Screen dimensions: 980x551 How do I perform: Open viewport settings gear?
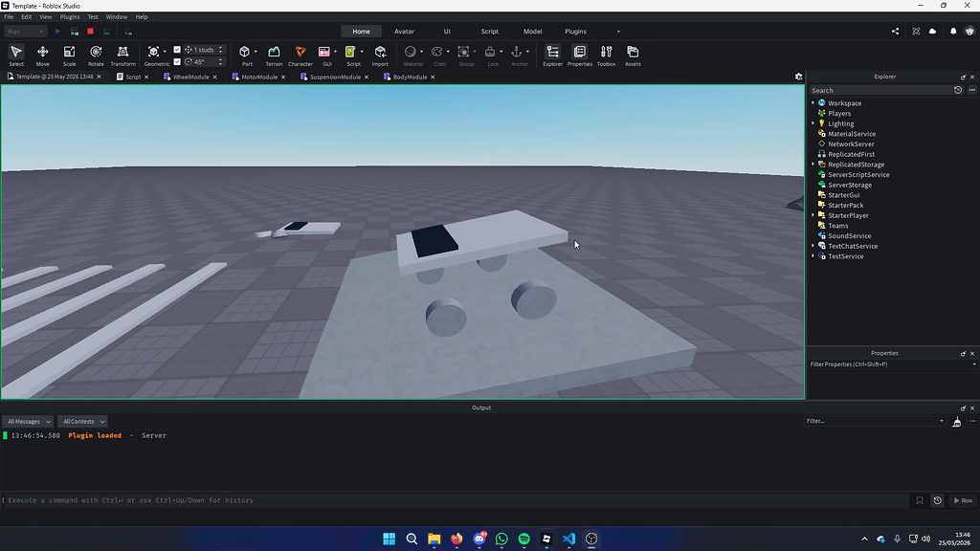798,77
